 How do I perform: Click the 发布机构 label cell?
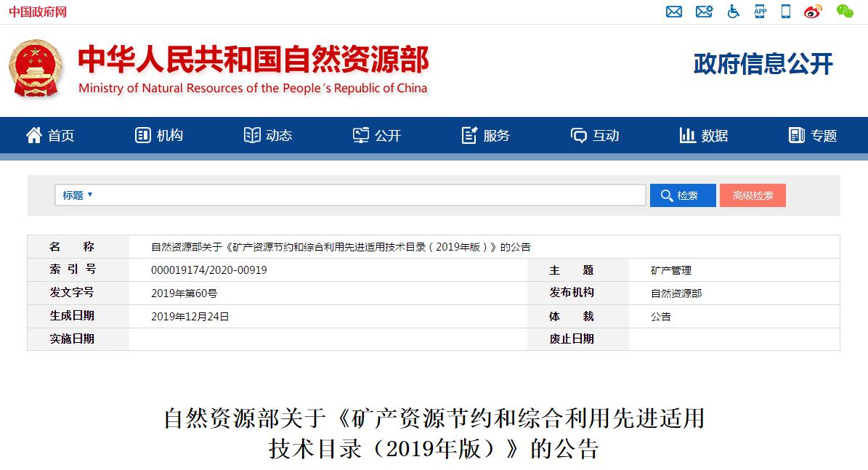coord(578,293)
